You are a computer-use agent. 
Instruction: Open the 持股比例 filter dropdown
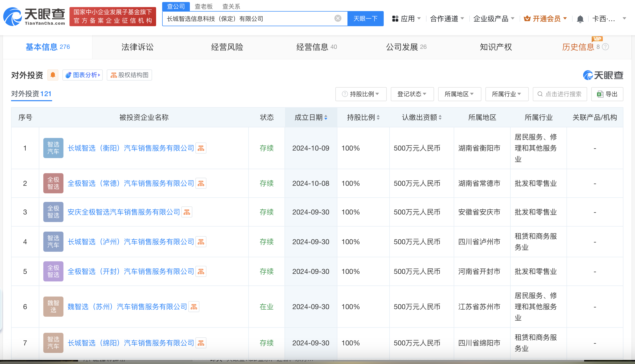(361, 94)
